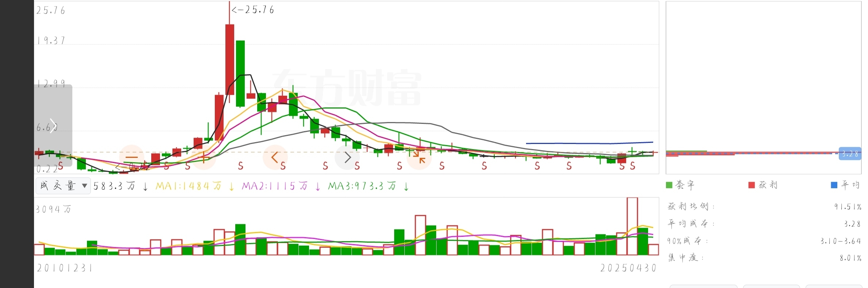This screenshot has height=288, width=868.
Task: Click the 583.3万 current volume value
Action: pyautogui.click(x=114, y=186)
